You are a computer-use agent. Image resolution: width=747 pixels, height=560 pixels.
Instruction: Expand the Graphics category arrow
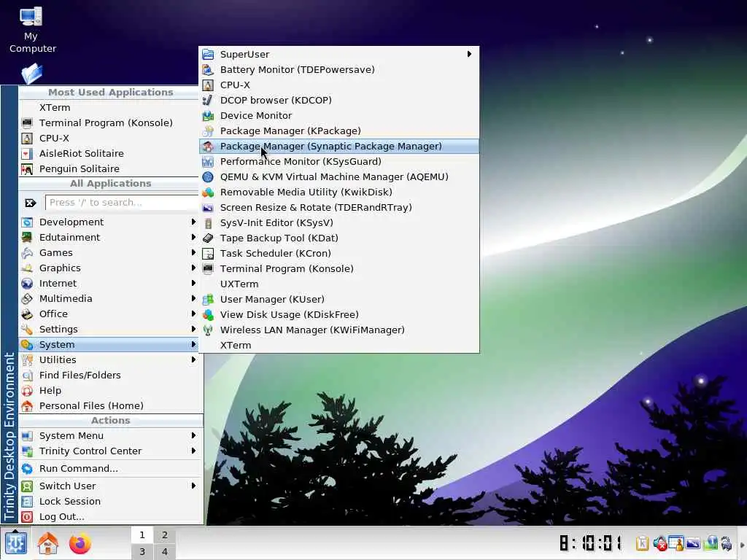coord(193,268)
